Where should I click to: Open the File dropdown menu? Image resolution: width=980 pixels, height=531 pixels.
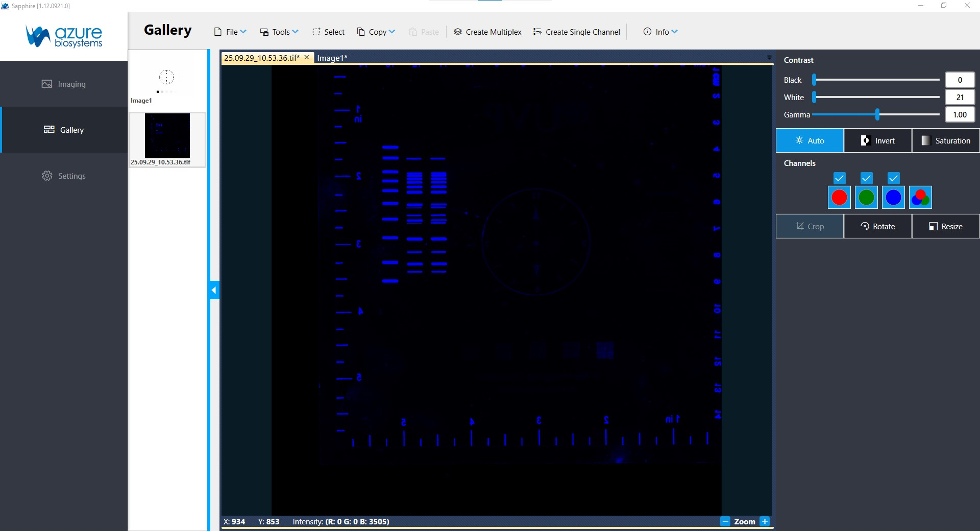(x=230, y=32)
